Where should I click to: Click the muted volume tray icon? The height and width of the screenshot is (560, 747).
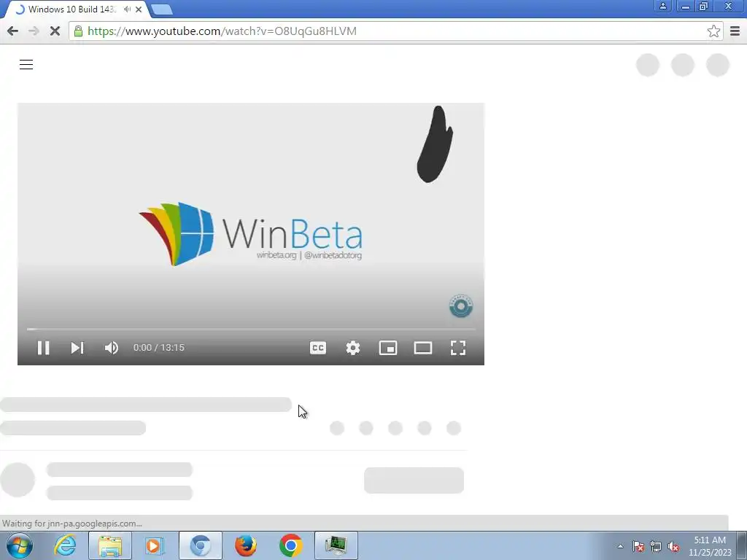(673, 546)
